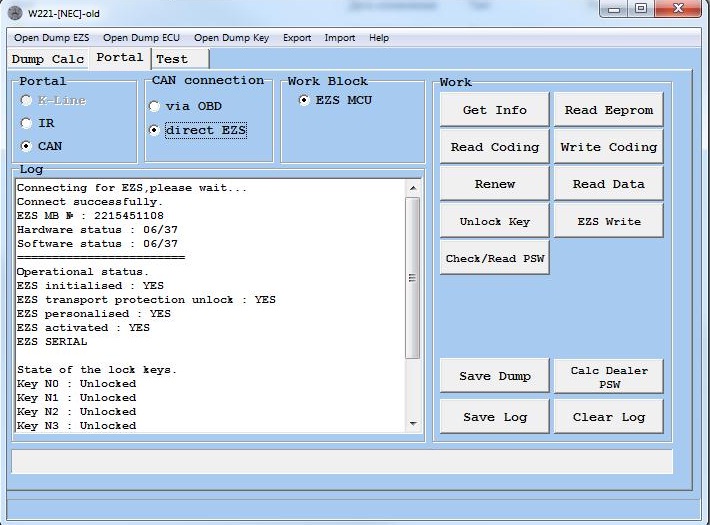Close the W221-[NEC]-old window

click(x=678, y=9)
